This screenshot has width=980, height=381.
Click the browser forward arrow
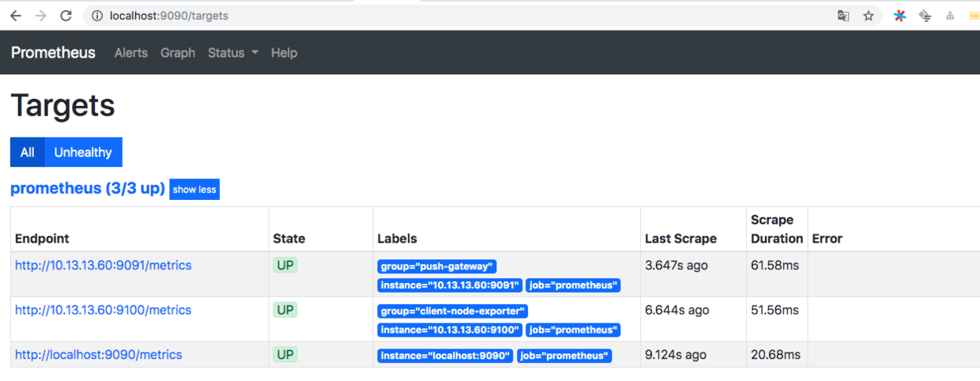point(41,15)
